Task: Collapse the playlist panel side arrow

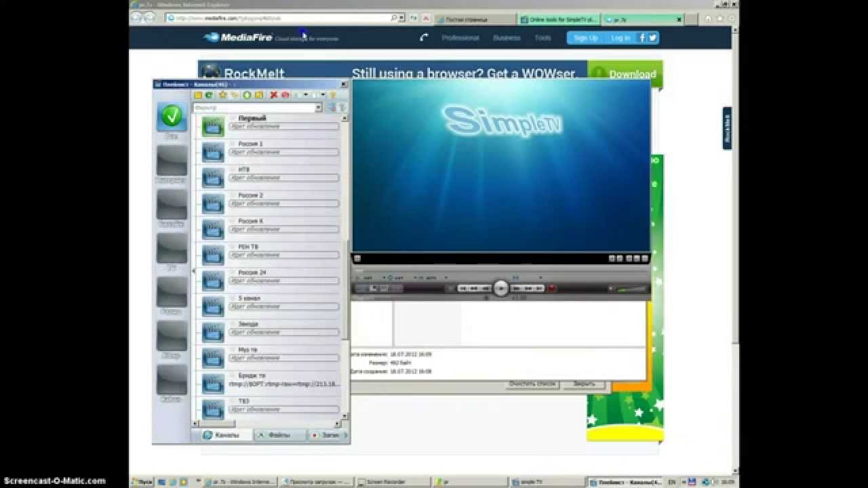Action: click(x=193, y=271)
